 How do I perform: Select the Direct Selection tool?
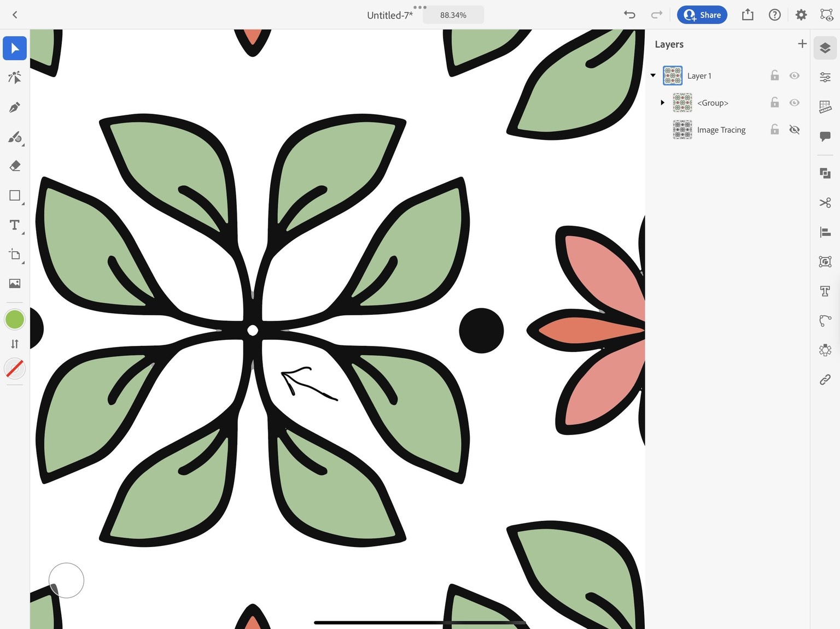[15, 78]
